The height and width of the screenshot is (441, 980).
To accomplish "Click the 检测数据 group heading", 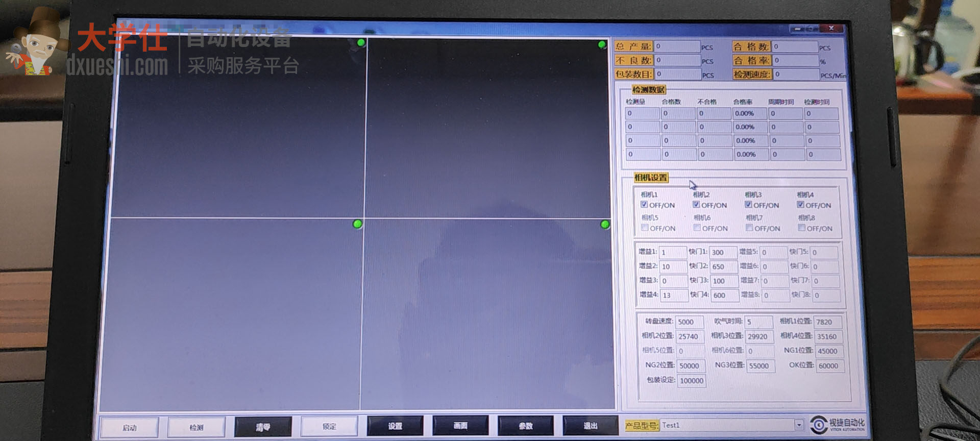I will tap(648, 90).
